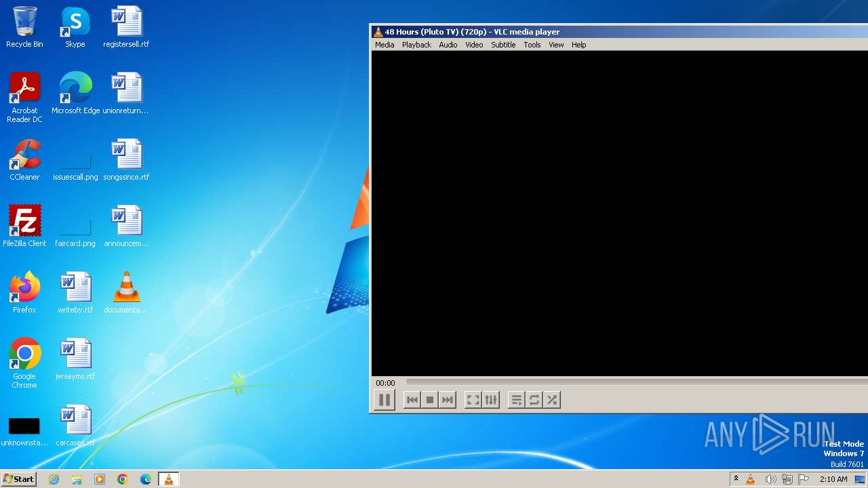
Task: Open the Audio menu
Action: click(448, 45)
